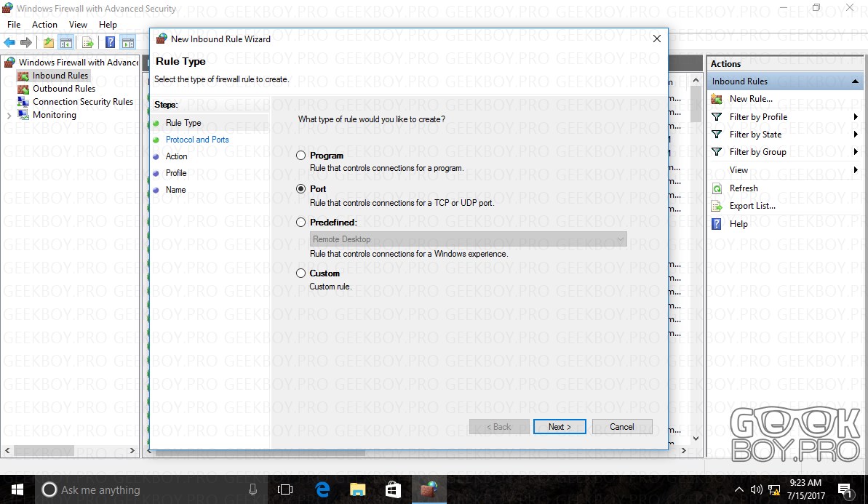Select the Port rule type radio button
The width and height of the screenshot is (868, 504).
tap(300, 188)
